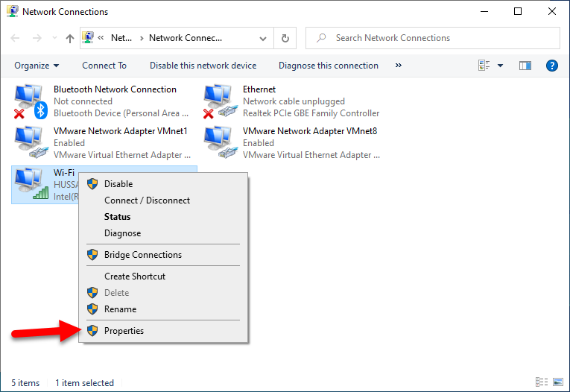Show hidden toolbar commands via double chevron
This screenshot has height=392, width=570.
399,66
